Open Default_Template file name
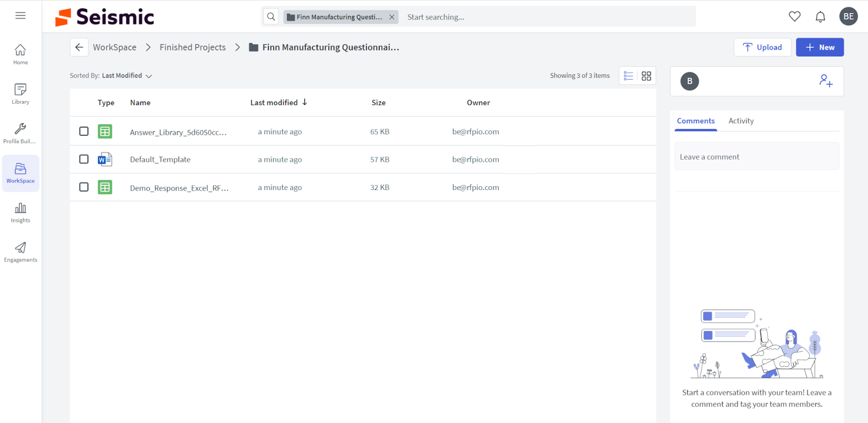Screen dimensions: 868x423 160,160
